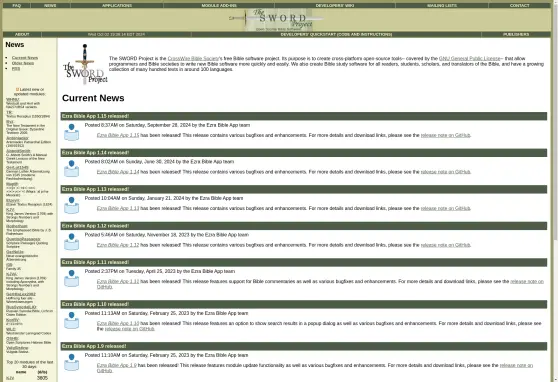Open the MAILING LISTS menu item
This screenshot has width=558, height=382.
[x=442, y=5]
